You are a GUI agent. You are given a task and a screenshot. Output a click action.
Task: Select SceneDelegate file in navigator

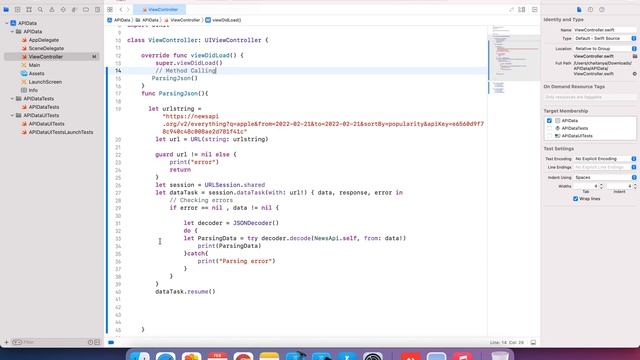pyautogui.click(x=46, y=48)
